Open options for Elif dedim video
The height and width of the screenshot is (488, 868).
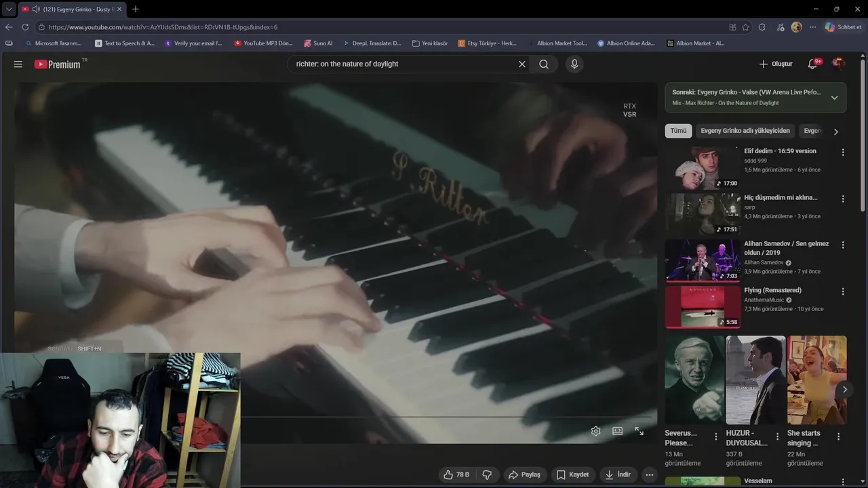pos(843,152)
